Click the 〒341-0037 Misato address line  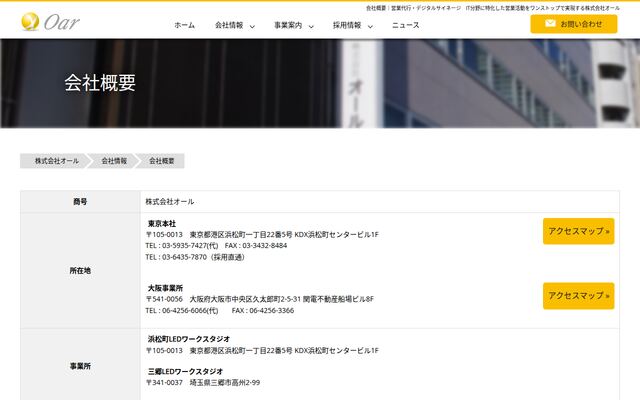pyautogui.click(x=203, y=383)
